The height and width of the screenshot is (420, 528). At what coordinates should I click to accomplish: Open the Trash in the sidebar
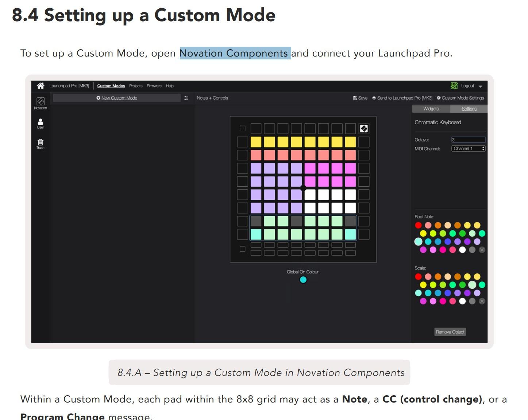pos(41,144)
